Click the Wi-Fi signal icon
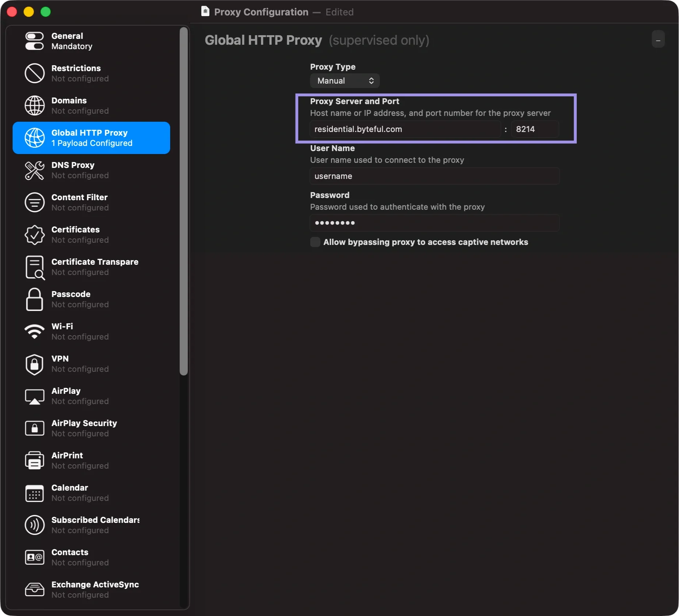 [34, 331]
